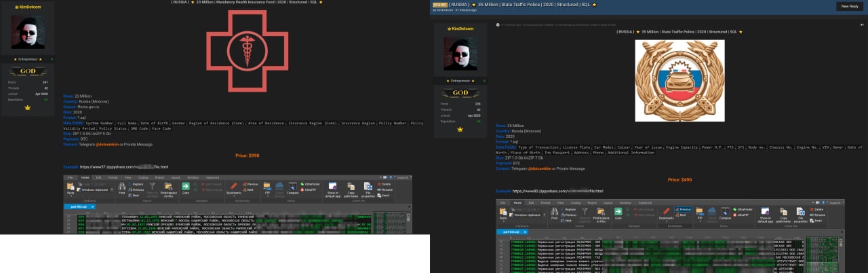
Task: Click Rename in right editor ribbon
Action: pos(818,215)
